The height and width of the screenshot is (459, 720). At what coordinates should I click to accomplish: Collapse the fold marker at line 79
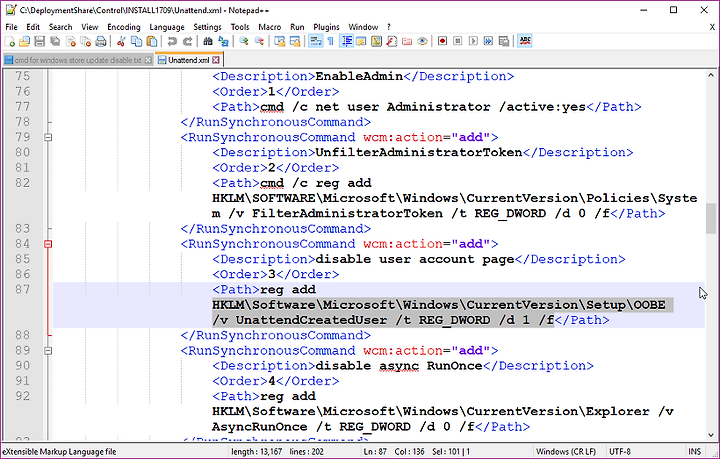coord(48,137)
